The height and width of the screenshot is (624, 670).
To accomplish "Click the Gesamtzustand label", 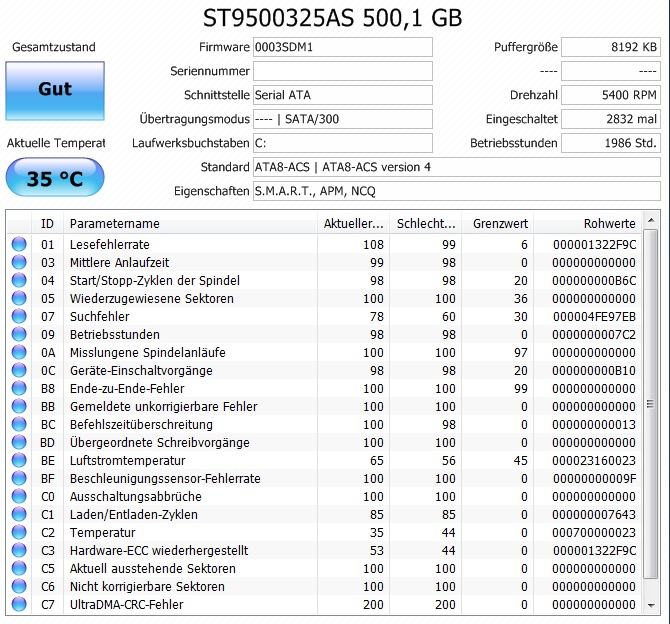I will click(54, 47).
